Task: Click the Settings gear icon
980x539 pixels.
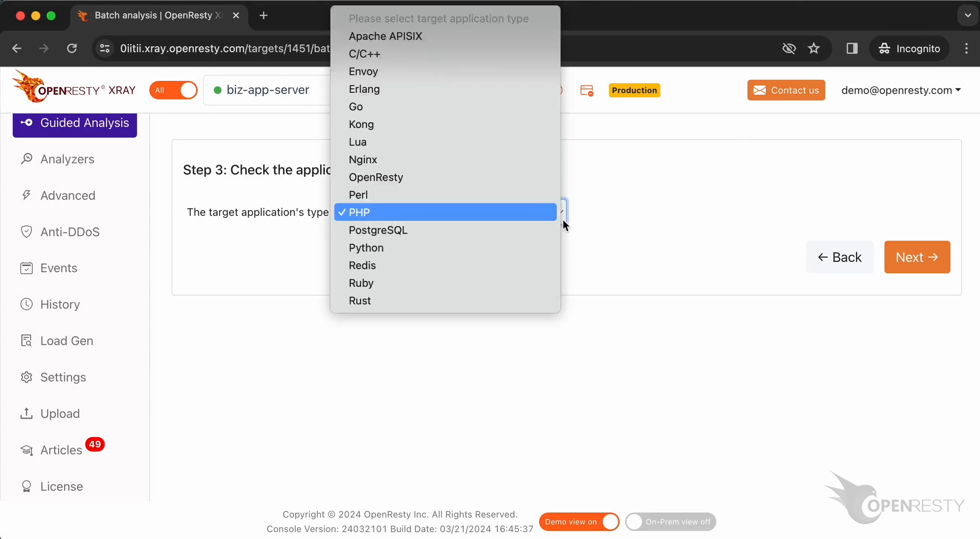Action: point(26,377)
